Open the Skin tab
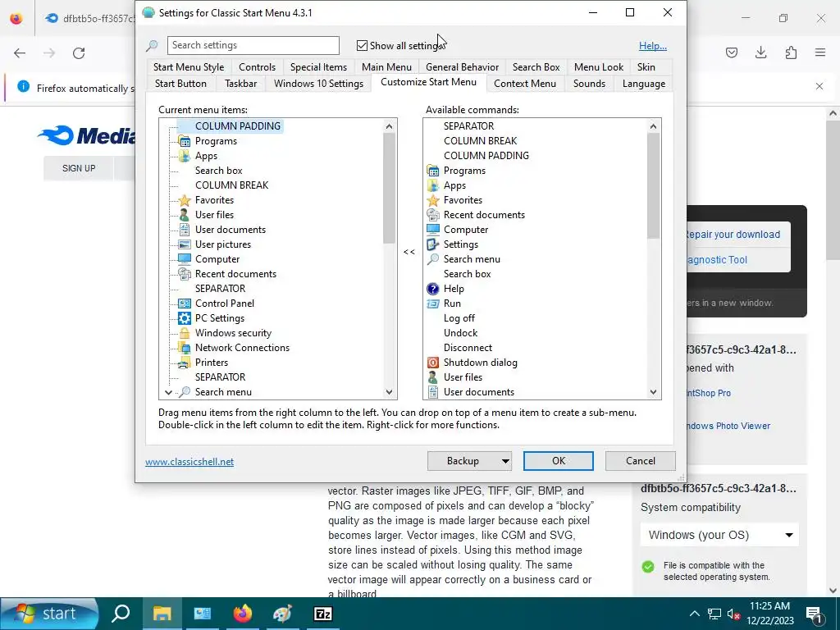The image size is (840, 630). tap(646, 67)
